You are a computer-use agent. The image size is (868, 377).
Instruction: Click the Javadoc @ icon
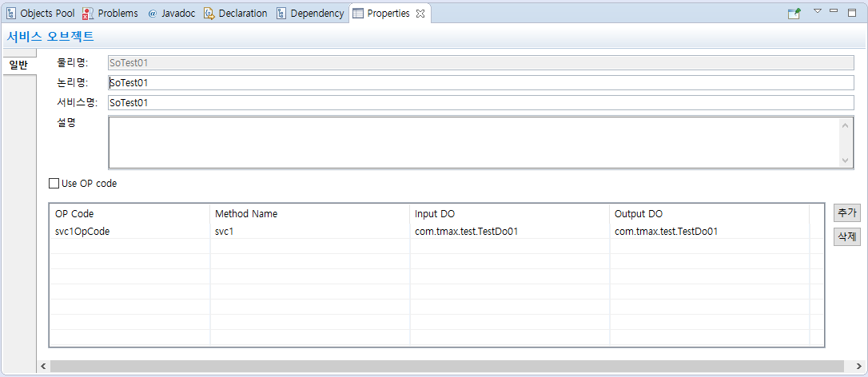click(153, 14)
